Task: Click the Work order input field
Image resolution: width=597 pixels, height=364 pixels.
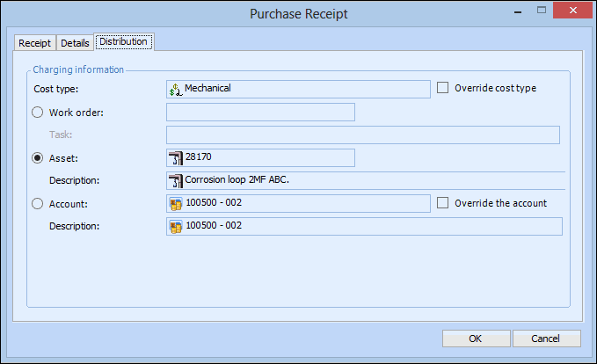Action: coord(260,112)
